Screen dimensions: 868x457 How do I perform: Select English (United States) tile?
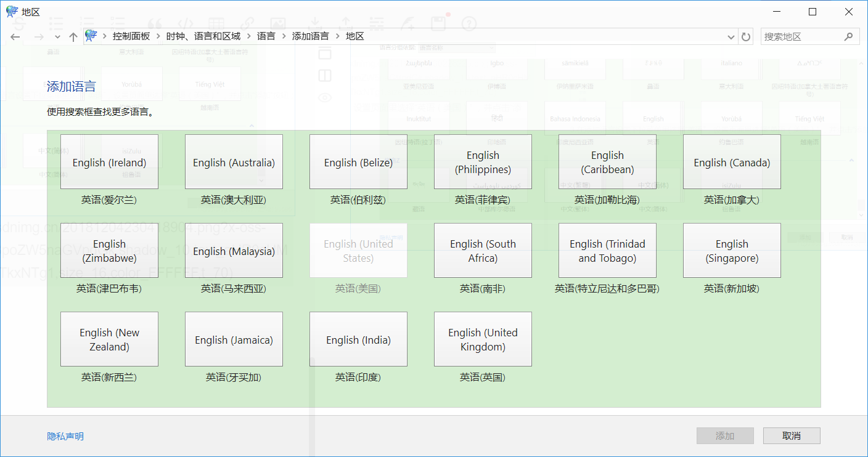click(358, 251)
